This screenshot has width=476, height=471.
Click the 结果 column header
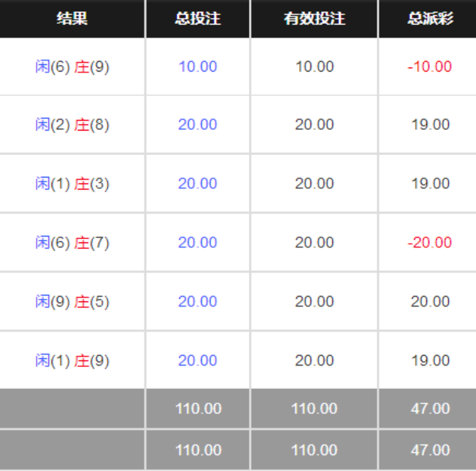point(72,19)
